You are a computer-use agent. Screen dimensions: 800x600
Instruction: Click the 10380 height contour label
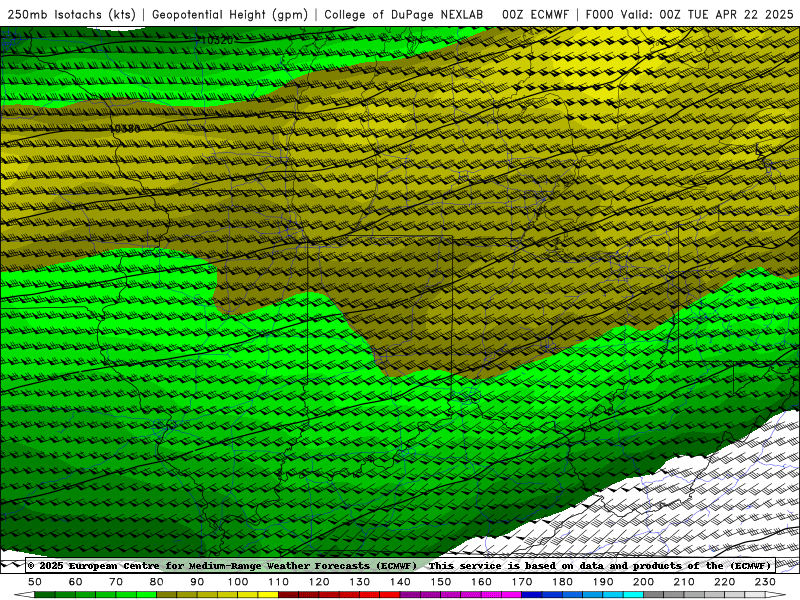coord(127,129)
